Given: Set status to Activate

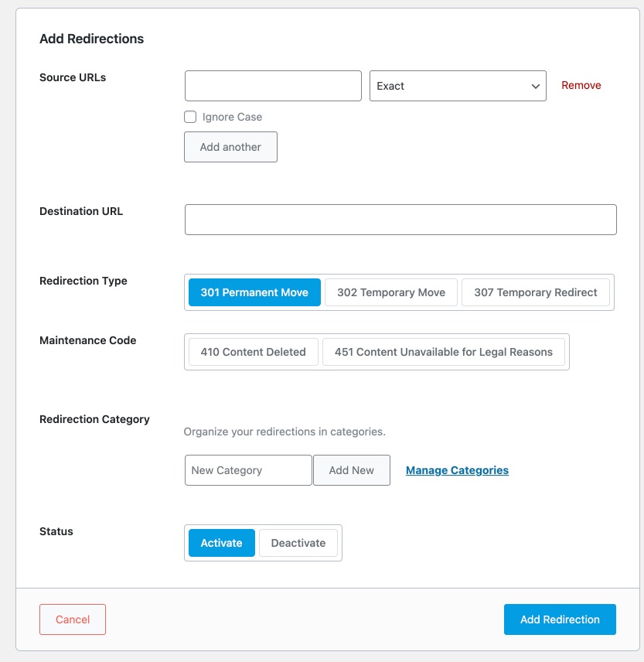Looking at the screenshot, I should pos(222,543).
